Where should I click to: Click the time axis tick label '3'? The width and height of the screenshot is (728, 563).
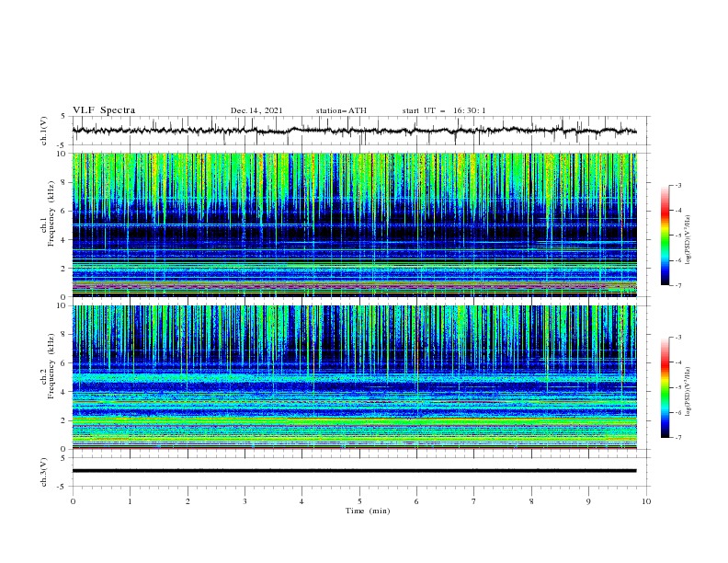tap(245, 501)
